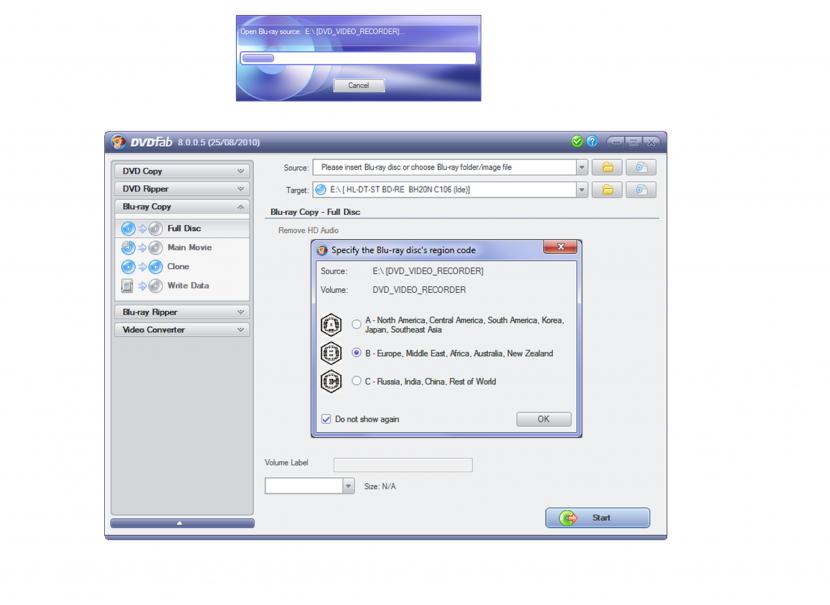Select Full Disc copy mode
Image resolution: width=830 pixels, height=605 pixels.
[x=184, y=229]
